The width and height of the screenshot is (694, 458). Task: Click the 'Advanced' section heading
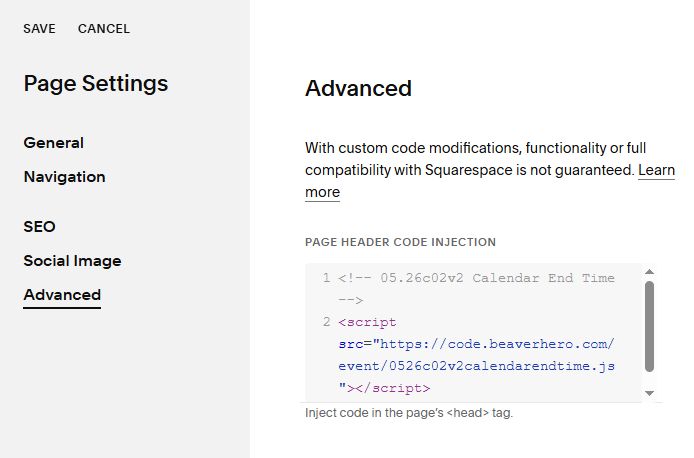[x=358, y=88]
